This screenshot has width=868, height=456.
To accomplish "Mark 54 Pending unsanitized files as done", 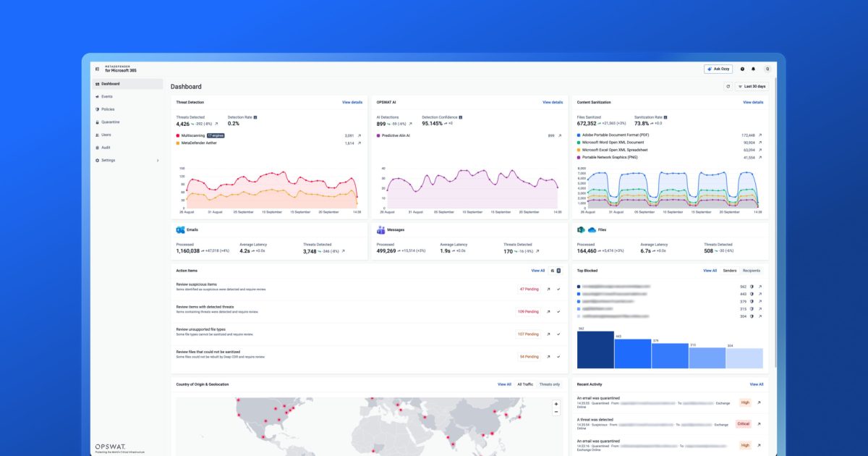I will pos(558,357).
